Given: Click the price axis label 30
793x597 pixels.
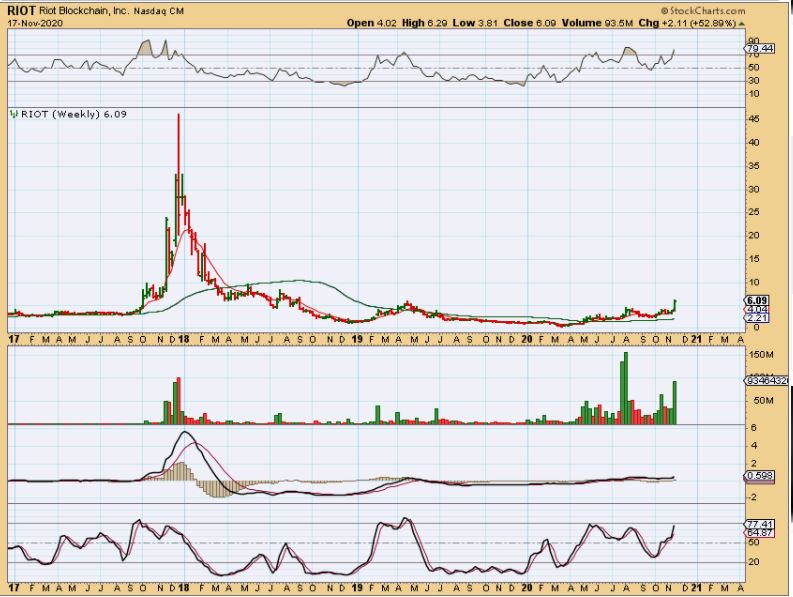Looking at the screenshot, I should [754, 189].
